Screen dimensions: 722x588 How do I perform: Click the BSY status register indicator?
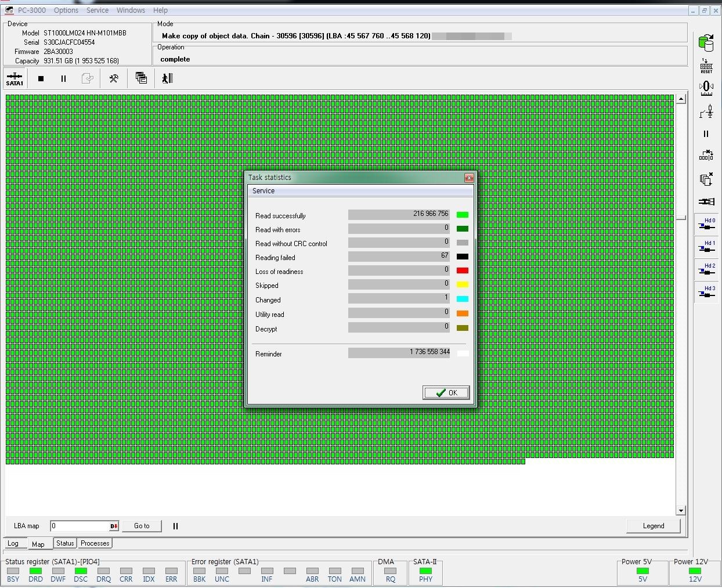13,571
